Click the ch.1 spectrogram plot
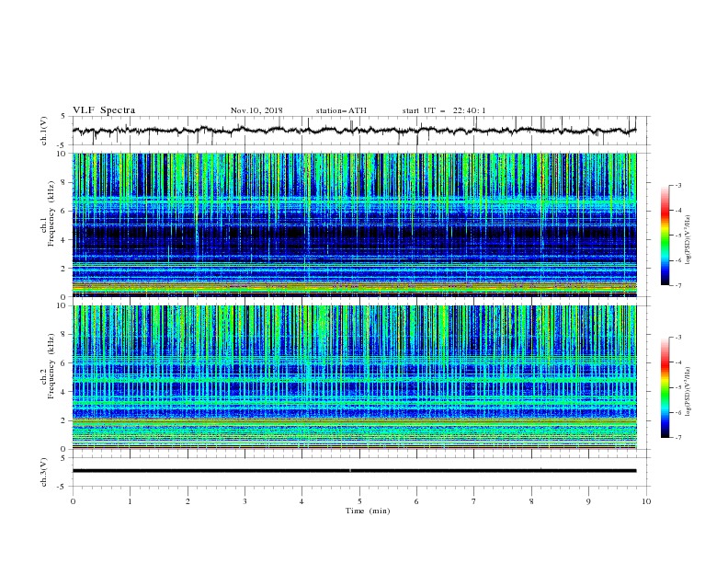Viewport: 728px width, 563px height. [x=355, y=224]
